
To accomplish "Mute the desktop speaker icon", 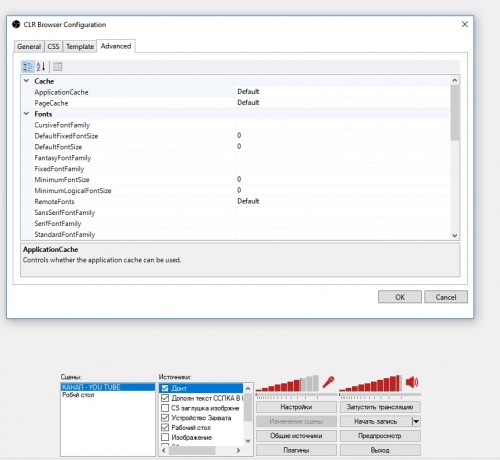I will click(x=412, y=382).
